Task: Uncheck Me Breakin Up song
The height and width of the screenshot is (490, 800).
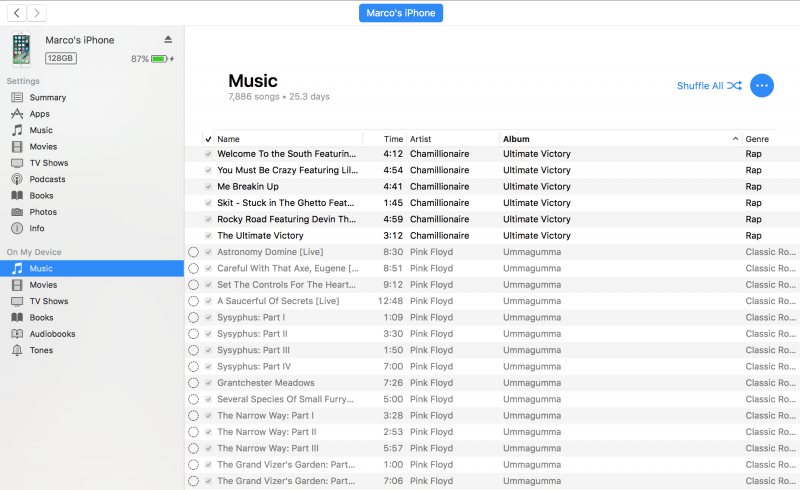Action: tap(208, 186)
